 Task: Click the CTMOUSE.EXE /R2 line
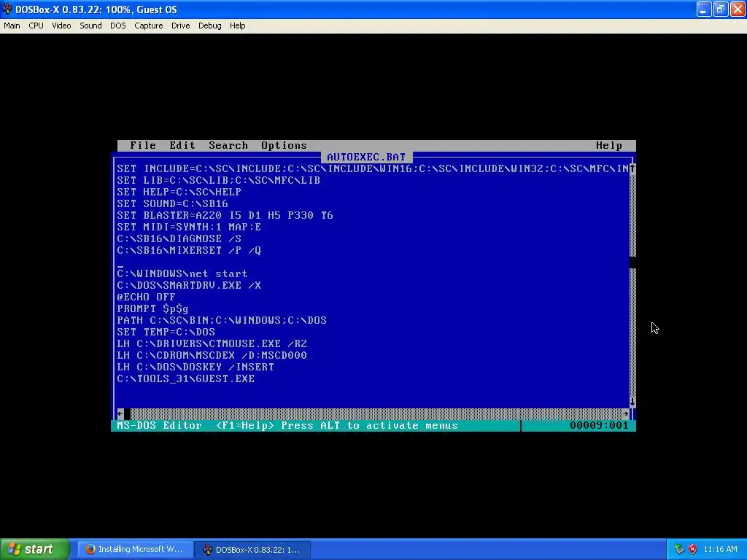(212, 344)
